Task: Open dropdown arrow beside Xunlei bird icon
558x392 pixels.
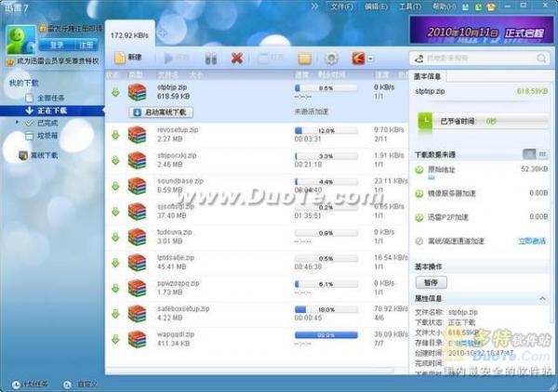Action: point(371,58)
